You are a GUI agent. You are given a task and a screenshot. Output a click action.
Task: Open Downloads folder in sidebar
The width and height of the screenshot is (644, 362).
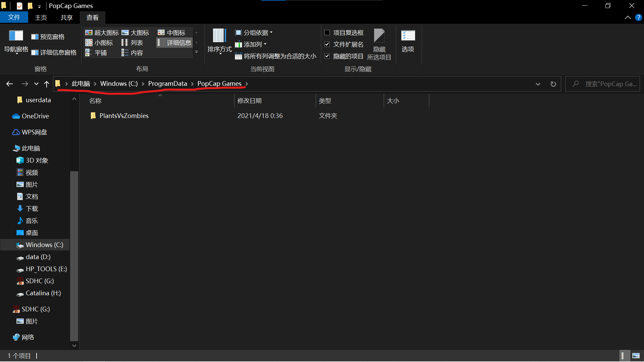27,208
